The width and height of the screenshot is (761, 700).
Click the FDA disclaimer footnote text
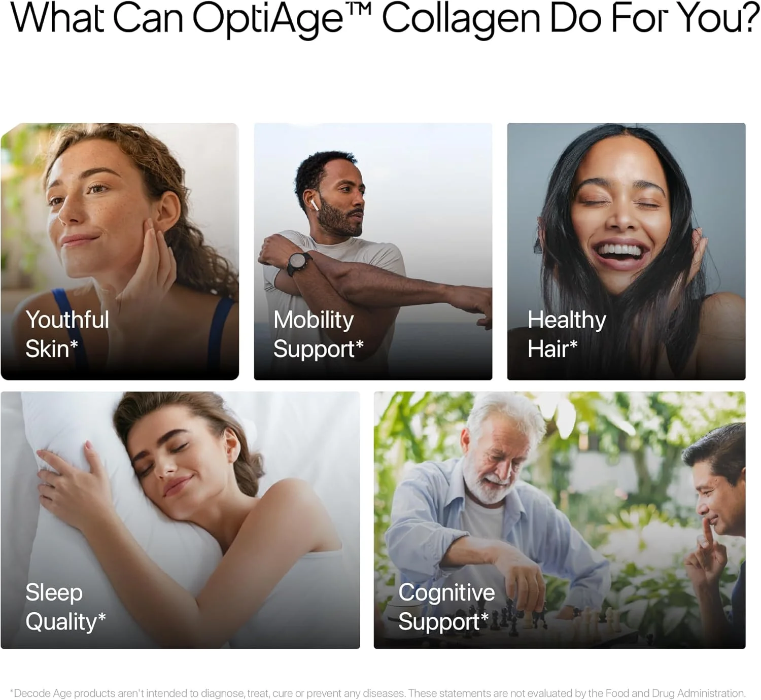pyautogui.click(x=378, y=693)
